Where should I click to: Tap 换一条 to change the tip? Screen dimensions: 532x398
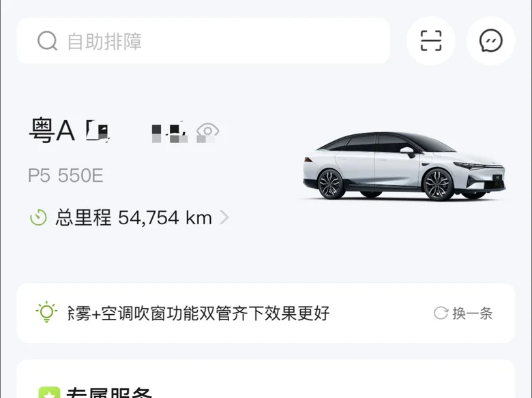(472, 313)
